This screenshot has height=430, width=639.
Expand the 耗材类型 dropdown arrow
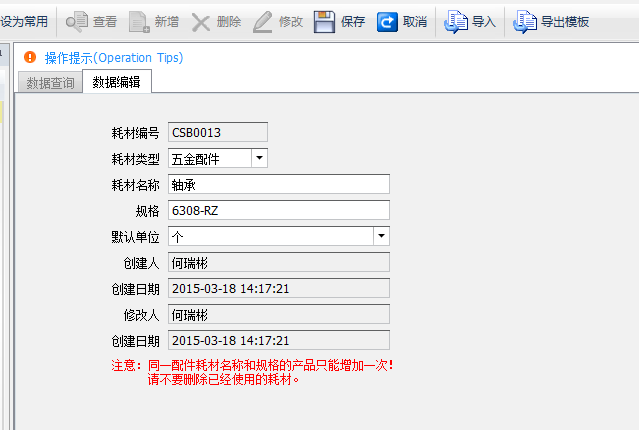[x=259, y=158]
